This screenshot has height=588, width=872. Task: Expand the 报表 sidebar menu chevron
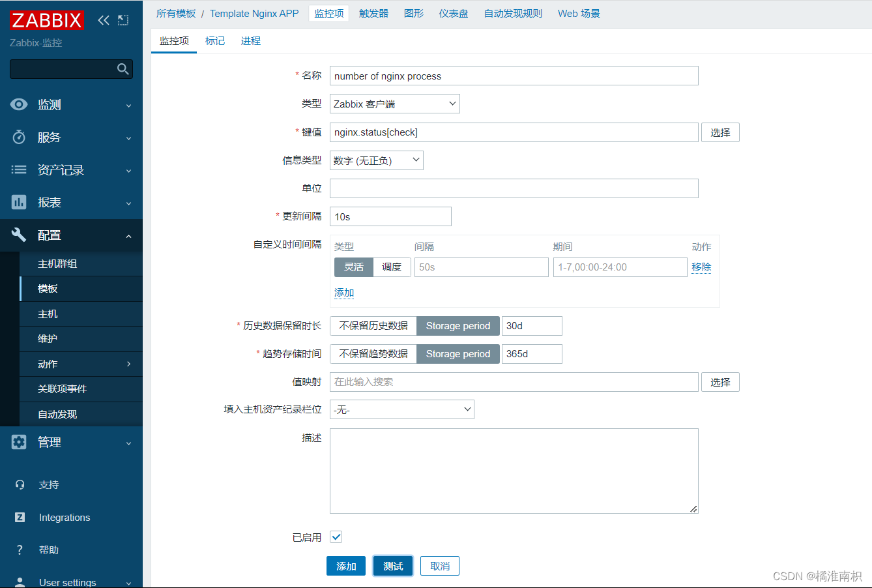click(128, 203)
